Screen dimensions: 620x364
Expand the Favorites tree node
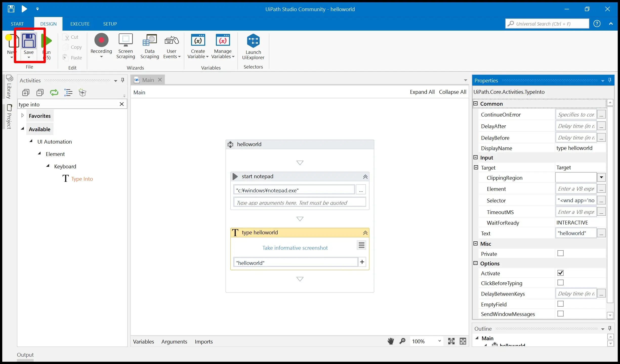tap(23, 116)
